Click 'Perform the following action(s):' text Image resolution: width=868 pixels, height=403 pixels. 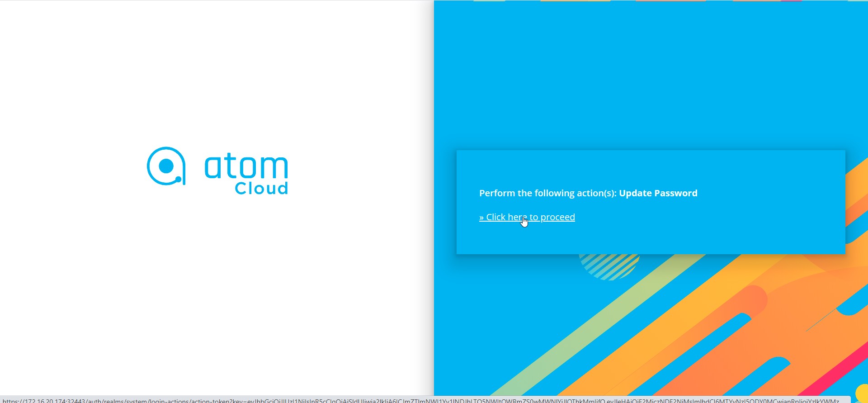click(548, 193)
